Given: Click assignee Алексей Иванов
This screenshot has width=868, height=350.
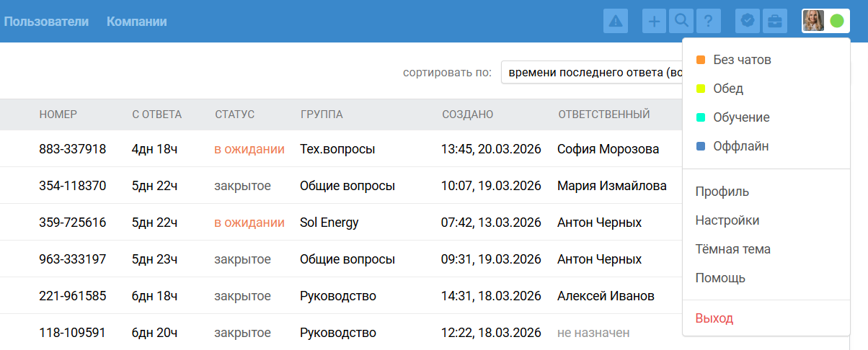Looking at the screenshot, I should pos(606,296).
